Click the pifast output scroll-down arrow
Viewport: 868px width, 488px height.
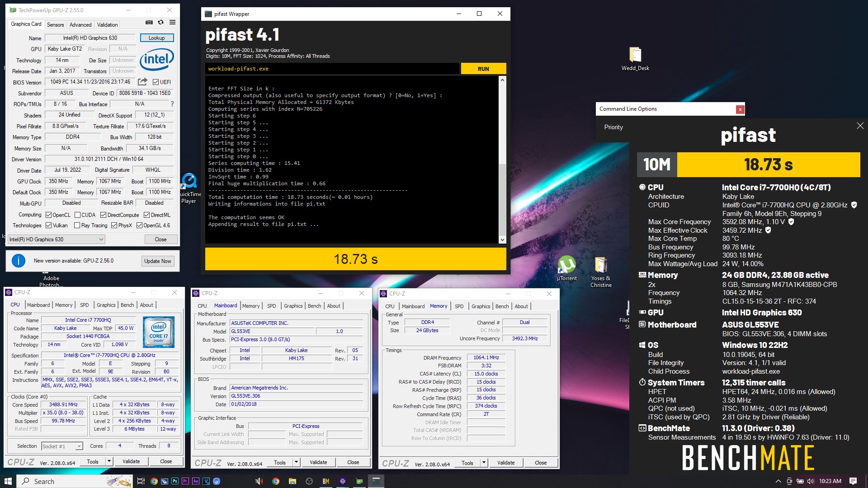[502, 240]
